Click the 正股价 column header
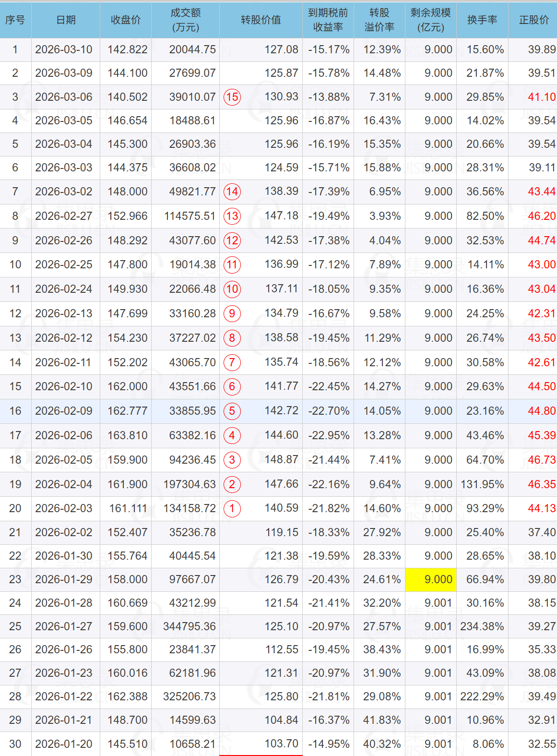 click(x=533, y=20)
